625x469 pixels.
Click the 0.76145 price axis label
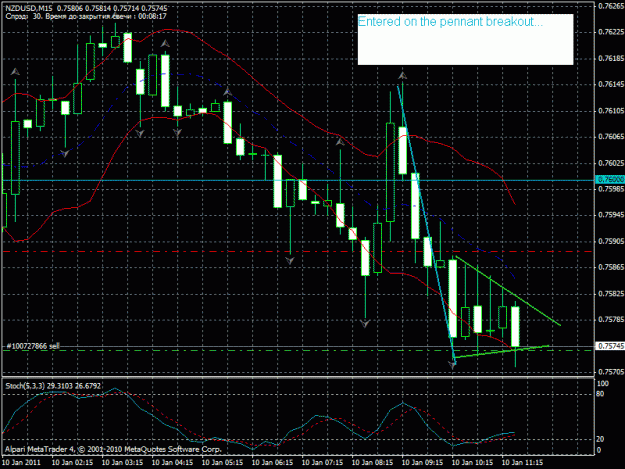pos(611,84)
